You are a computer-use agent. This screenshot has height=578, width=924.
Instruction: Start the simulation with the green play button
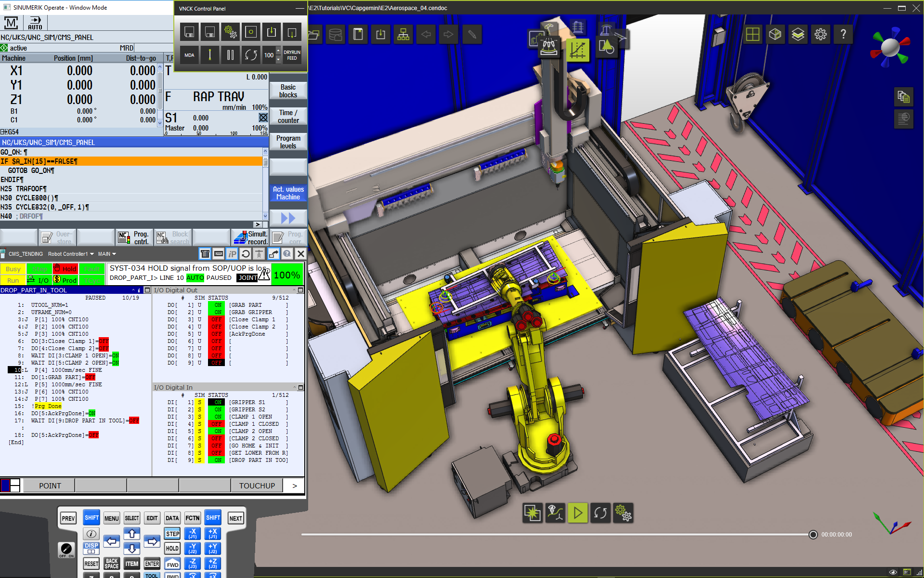578,513
